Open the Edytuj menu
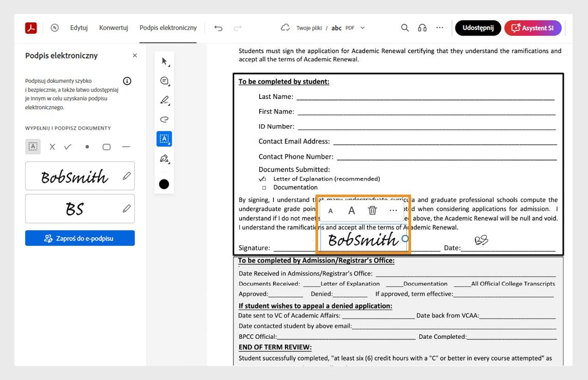 79,28
